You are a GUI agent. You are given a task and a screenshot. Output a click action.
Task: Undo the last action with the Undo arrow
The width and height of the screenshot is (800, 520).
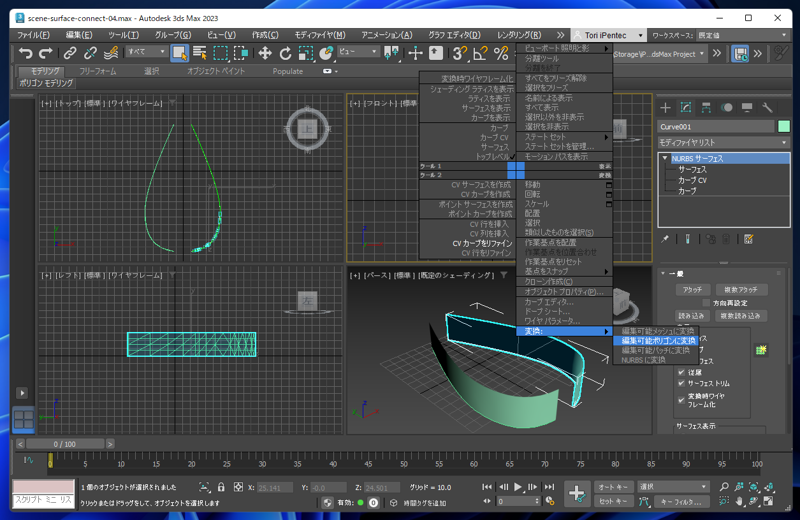tap(26, 53)
